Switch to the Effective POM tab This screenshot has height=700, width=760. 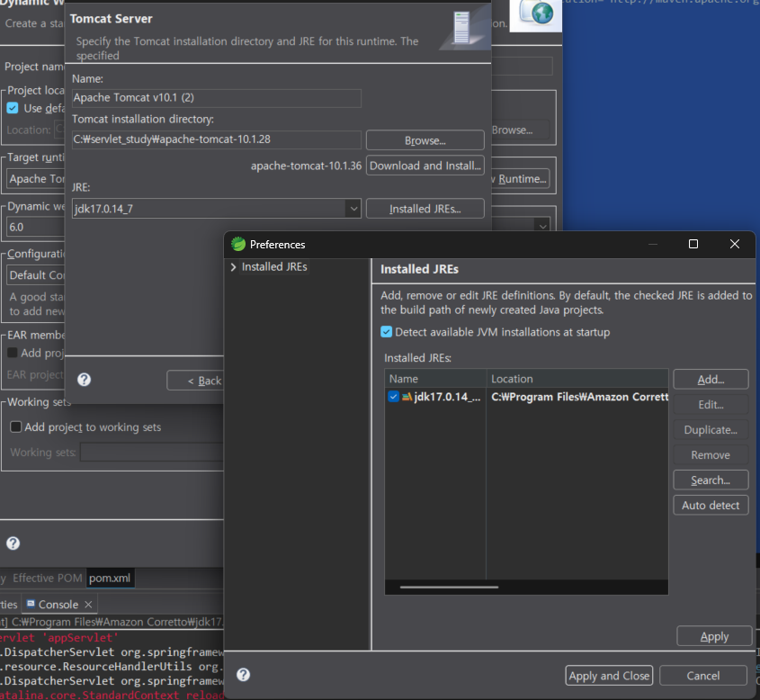pos(48,578)
